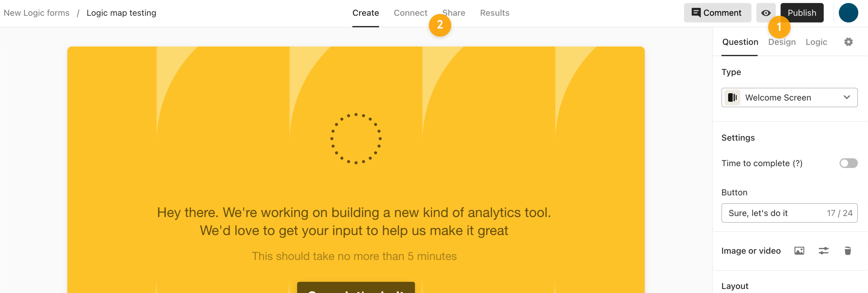This screenshot has width=868, height=293.
Task: Enable the Time to complete setting
Action: pyautogui.click(x=847, y=163)
